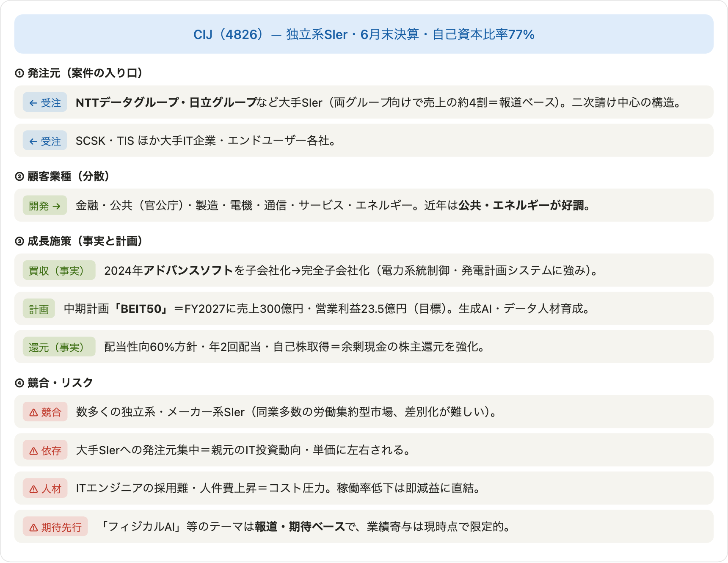Select the NTTデータグループ・日立グループ bold text
Screen dimensions: 728x563
[x=166, y=102]
